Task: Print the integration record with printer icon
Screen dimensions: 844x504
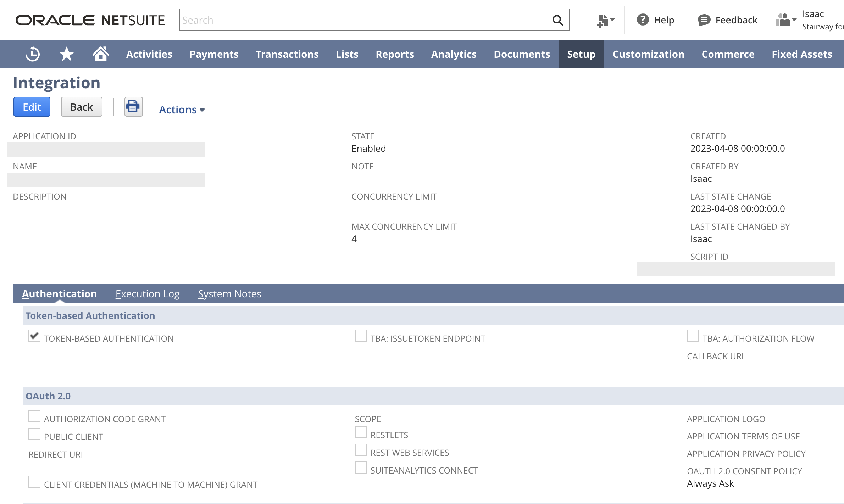Action: (x=133, y=107)
